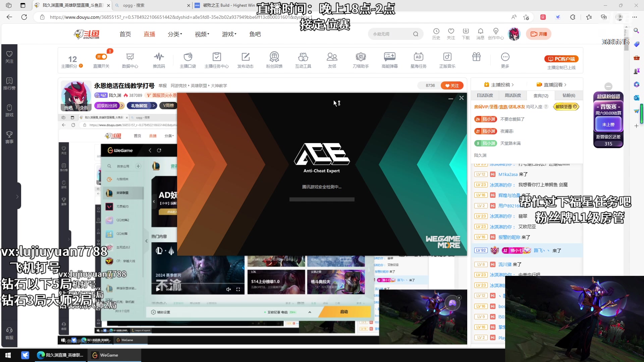The height and width of the screenshot is (362, 644).
Task: Minimize the ACE anti-cheat dialog
Action: click(x=451, y=98)
